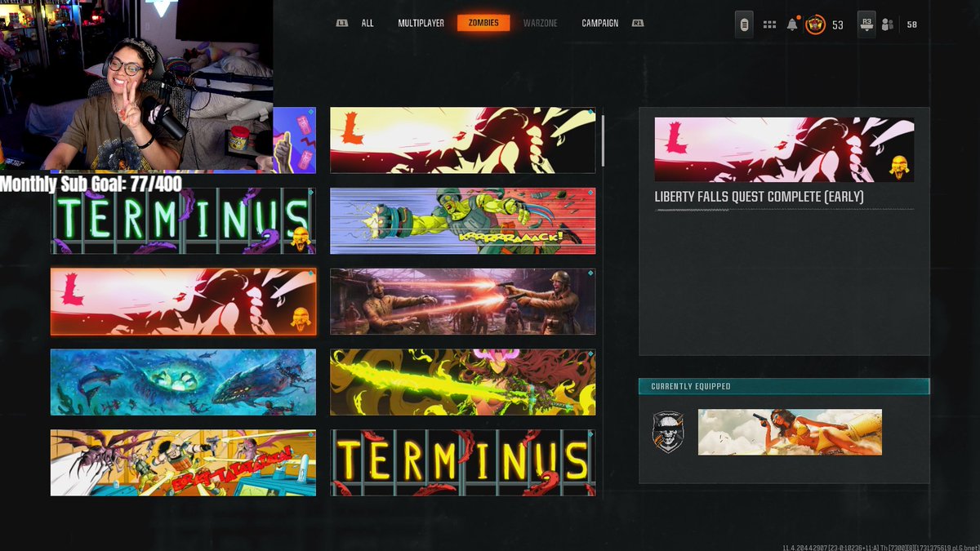Viewport: 980px width, 551px height.
Task: Select the comic winged creature calling card
Action: pos(183,463)
